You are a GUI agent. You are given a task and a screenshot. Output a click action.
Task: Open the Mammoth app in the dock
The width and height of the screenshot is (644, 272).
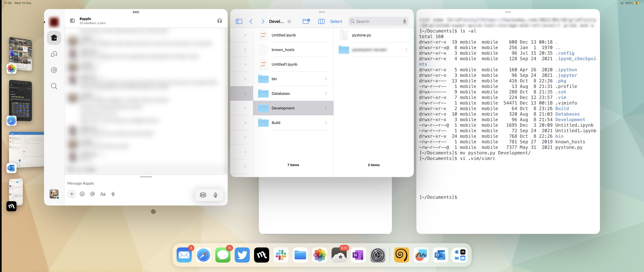pos(262,255)
